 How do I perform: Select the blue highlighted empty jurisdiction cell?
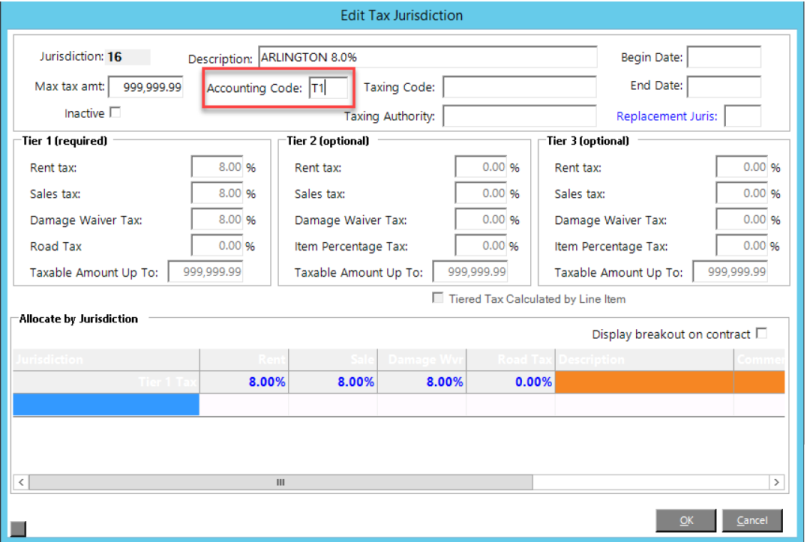pos(106,405)
